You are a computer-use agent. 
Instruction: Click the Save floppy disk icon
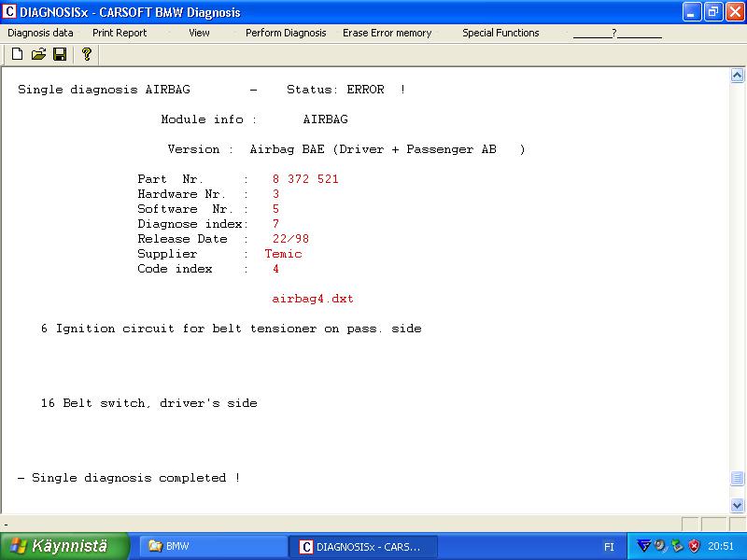59,54
